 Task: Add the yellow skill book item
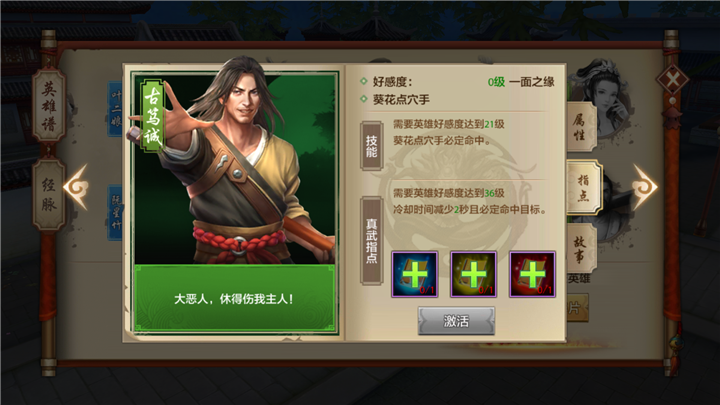[473, 274]
